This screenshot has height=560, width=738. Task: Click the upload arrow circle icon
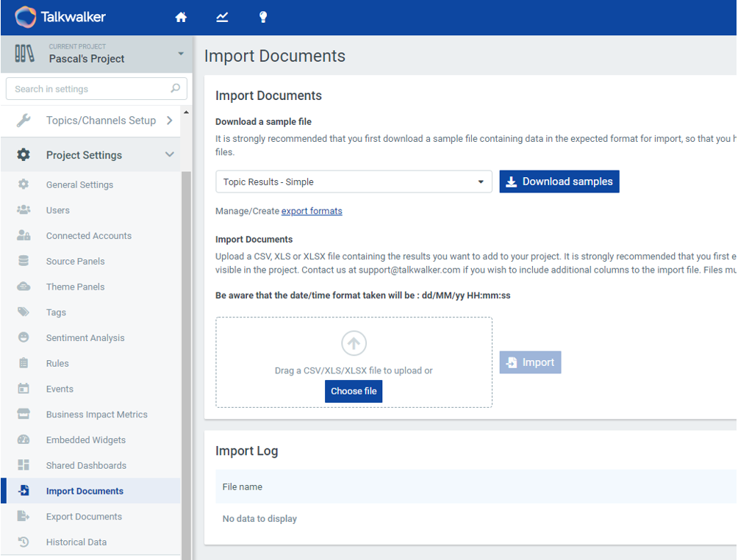point(354,343)
